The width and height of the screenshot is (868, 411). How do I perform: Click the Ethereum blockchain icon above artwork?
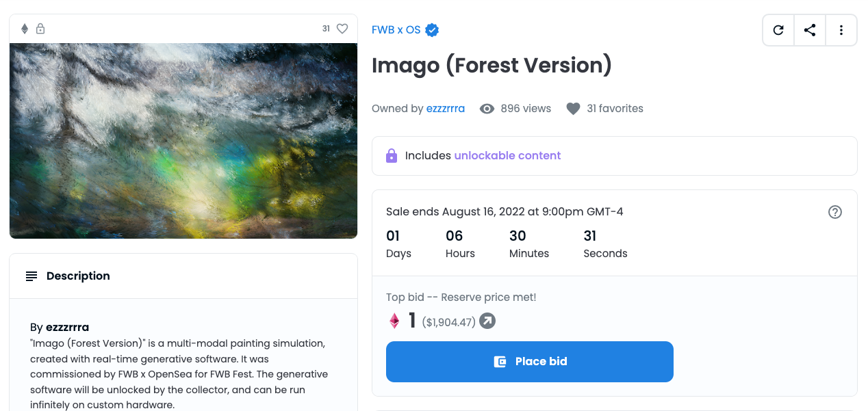pos(25,29)
